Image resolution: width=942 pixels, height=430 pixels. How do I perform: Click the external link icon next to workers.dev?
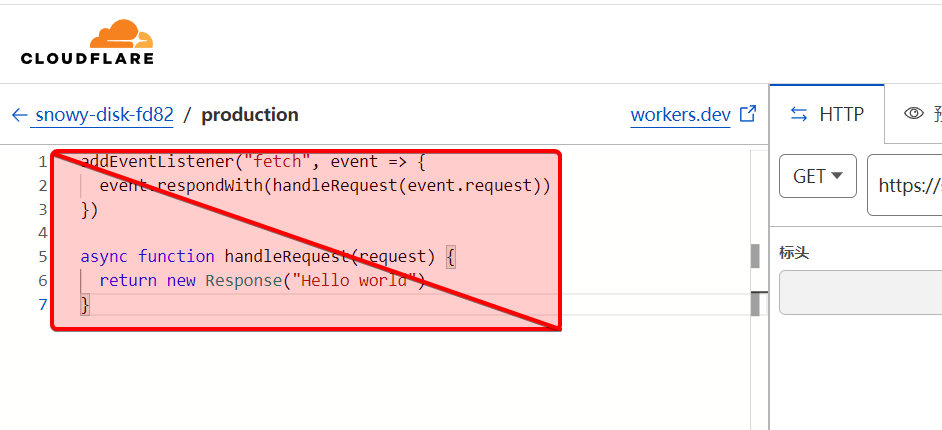coord(747,114)
